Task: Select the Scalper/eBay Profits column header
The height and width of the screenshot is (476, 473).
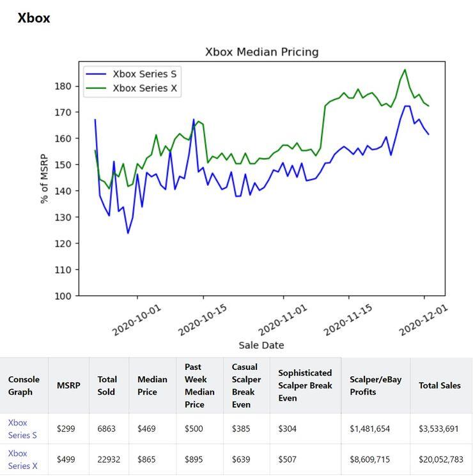Action: [375, 385]
